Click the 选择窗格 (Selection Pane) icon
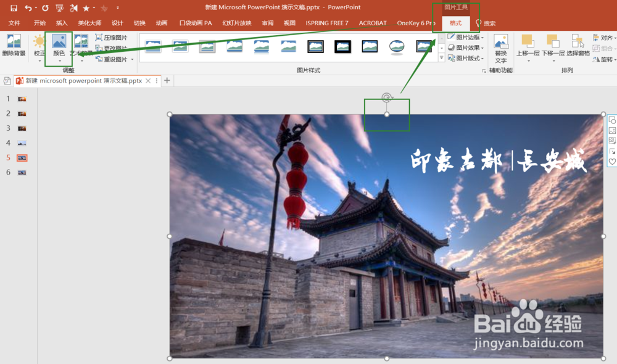Screen dimensions: 617x364 (578, 46)
